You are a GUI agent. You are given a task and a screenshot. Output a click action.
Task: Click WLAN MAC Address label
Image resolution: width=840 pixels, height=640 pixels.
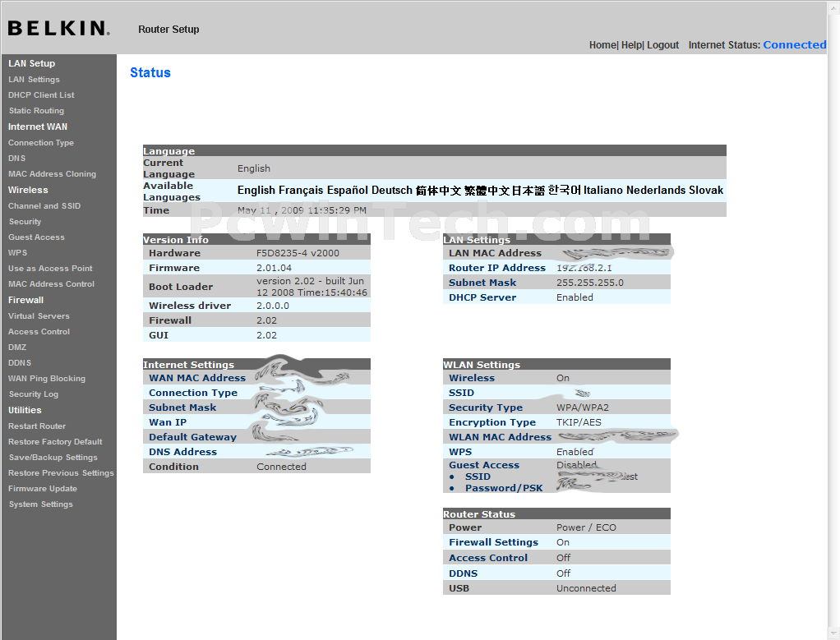pyautogui.click(x=500, y=437)
